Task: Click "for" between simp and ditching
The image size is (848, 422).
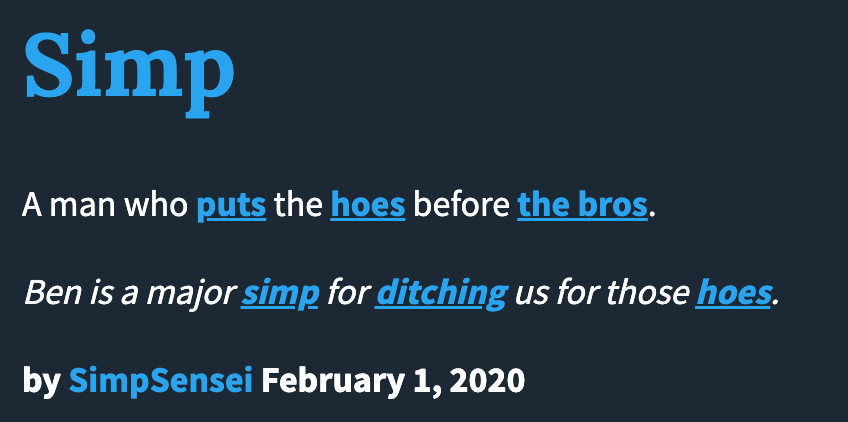Action: coord(347,293)
